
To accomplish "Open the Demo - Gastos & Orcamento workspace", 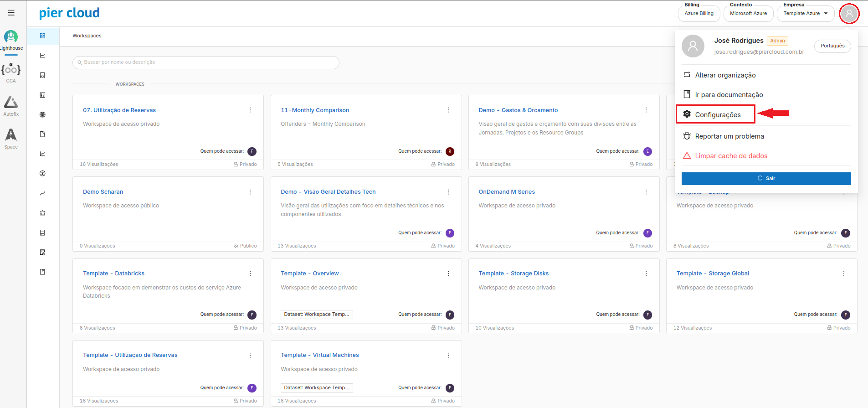I will pyautogui.click(x=518, y=110).
